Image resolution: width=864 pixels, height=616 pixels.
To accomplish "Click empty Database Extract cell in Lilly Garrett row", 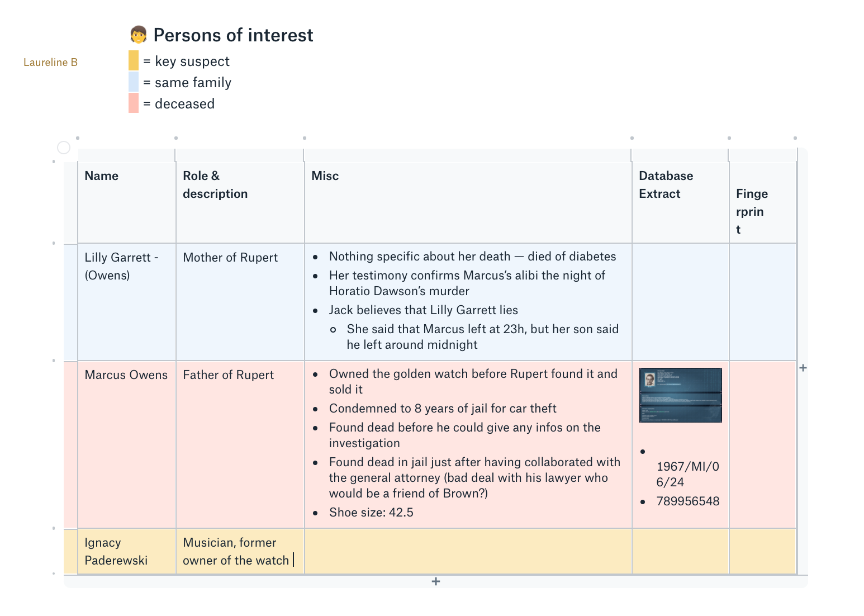I will (x=681, y=302).
